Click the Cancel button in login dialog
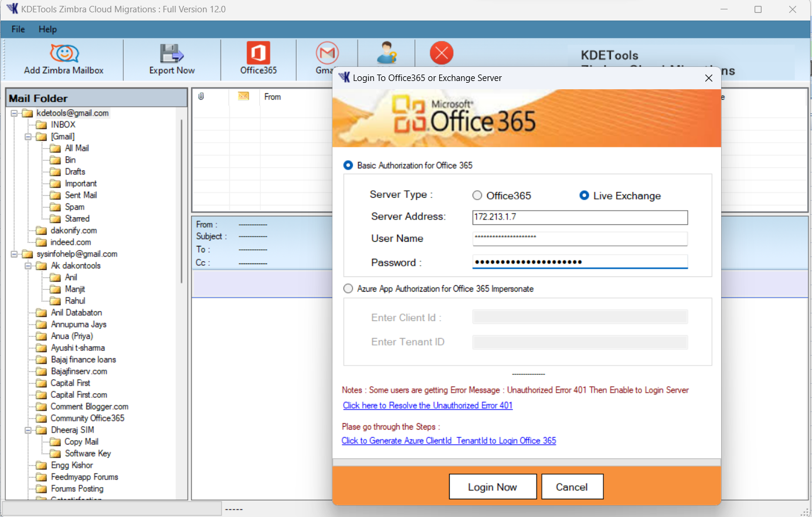This screenshot has height=517, width=812. 572,486
